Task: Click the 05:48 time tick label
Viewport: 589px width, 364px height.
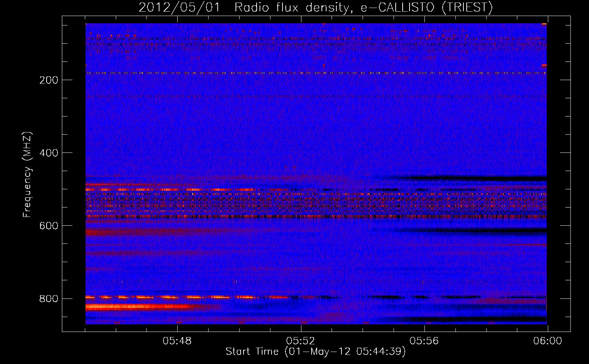Action: [x=177, y=341]
